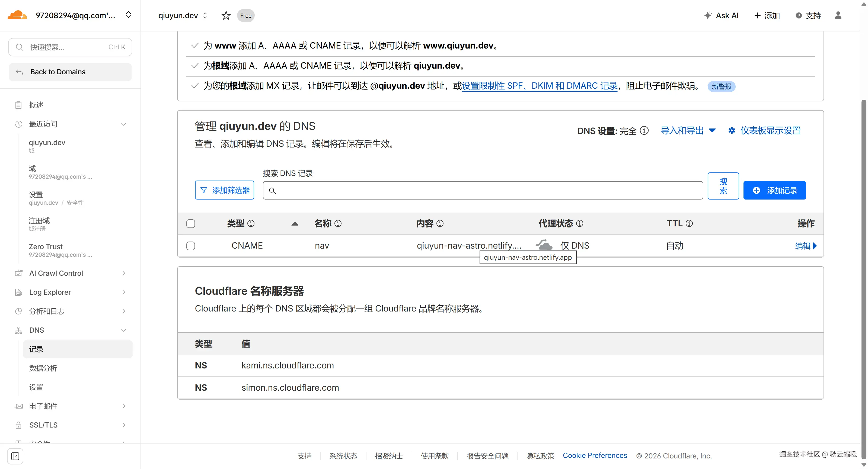Star the qiuyun.dev domain
Image resolution: width=868 pixels, height=469 pixels.
[226, 15]
